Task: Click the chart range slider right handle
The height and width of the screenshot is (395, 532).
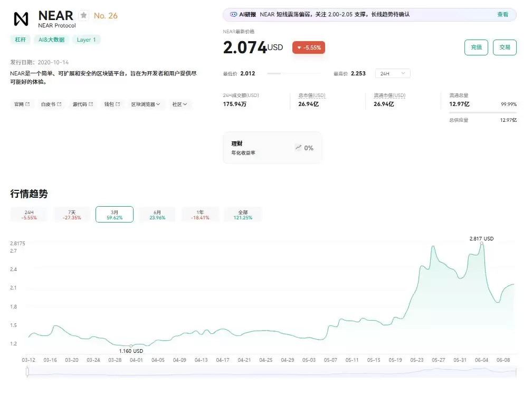Action: 516,372
